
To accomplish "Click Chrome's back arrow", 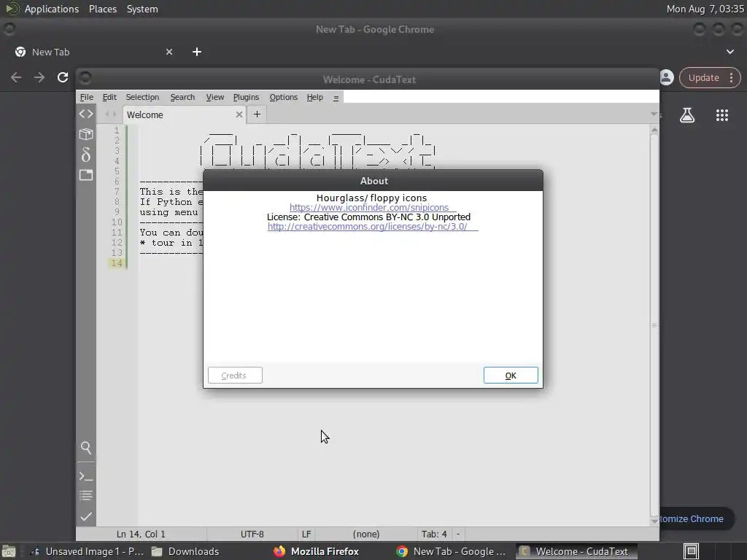I will [16, 77].
